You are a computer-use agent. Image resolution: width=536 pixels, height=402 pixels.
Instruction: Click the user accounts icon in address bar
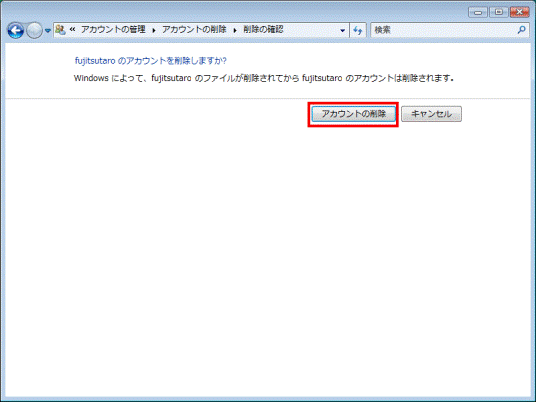60,30
